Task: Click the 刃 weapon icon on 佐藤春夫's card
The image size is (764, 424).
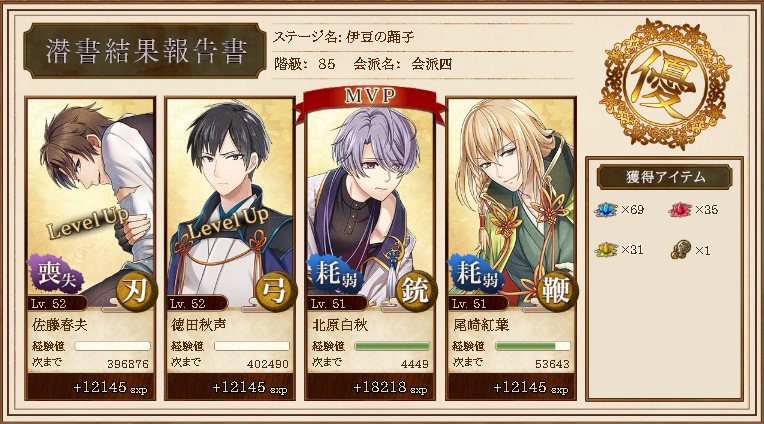Action: pos(136,291)
